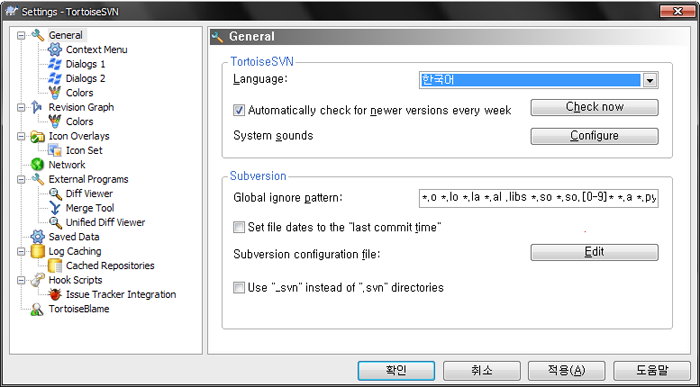Select Merge Tool in the tree
Image resolution: width=700 pixels, height=387 pixels.
pos(90,208)
